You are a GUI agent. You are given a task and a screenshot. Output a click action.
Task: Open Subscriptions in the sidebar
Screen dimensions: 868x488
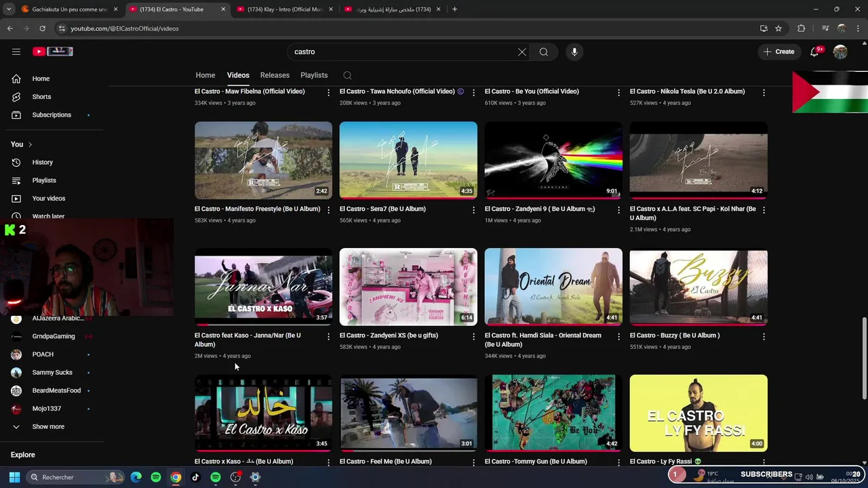point(52,115)
